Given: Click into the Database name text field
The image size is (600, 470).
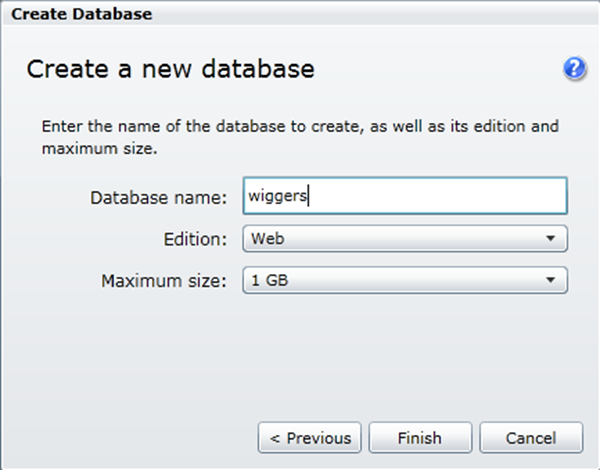Looking at the screenshot, I should [x=405, y=196].
